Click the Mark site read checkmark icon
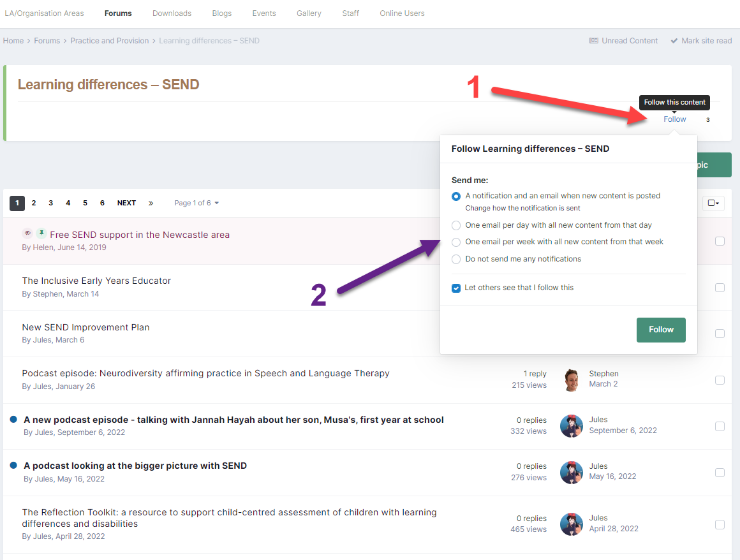 click(x=674, y=41)
